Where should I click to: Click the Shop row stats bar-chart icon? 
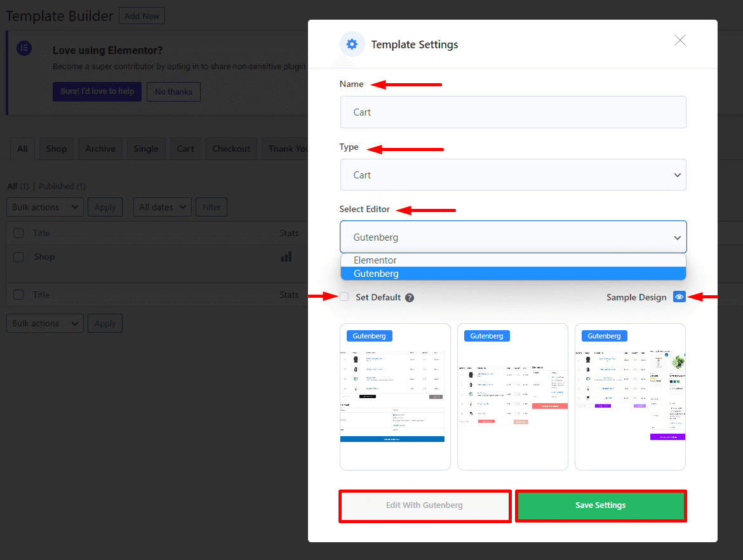(286, 257)
